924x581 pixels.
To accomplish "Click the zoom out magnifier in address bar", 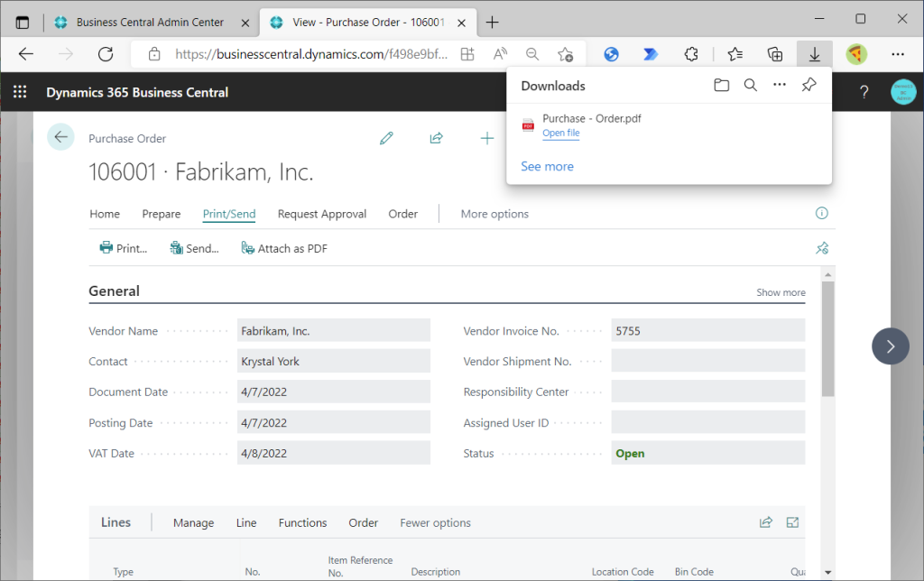I will click(x=532, y=54).
